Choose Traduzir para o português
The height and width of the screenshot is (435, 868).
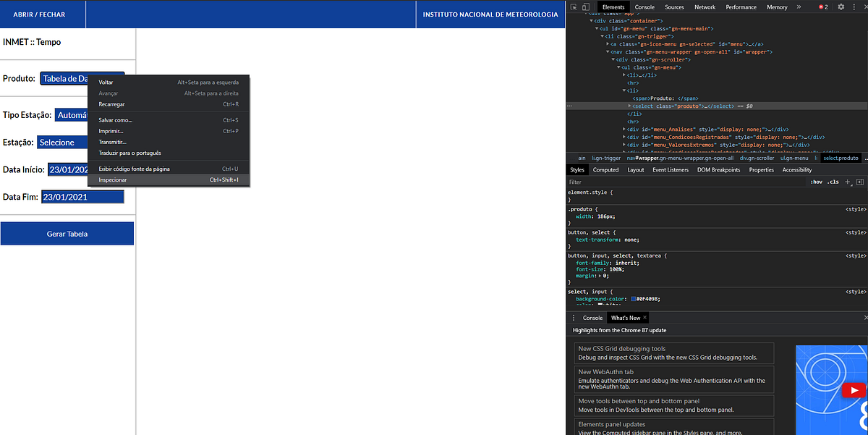tap(169, 153)
